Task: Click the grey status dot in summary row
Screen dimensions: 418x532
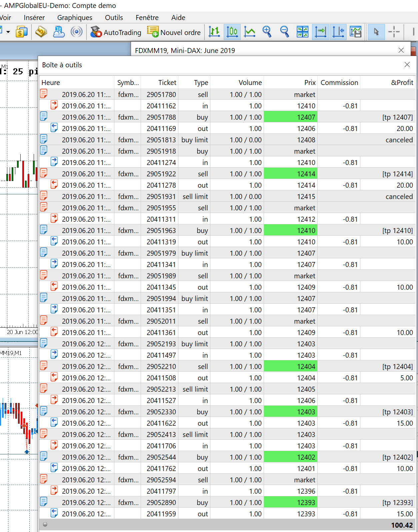Action: pyautogui.click(x=45, y=524)
